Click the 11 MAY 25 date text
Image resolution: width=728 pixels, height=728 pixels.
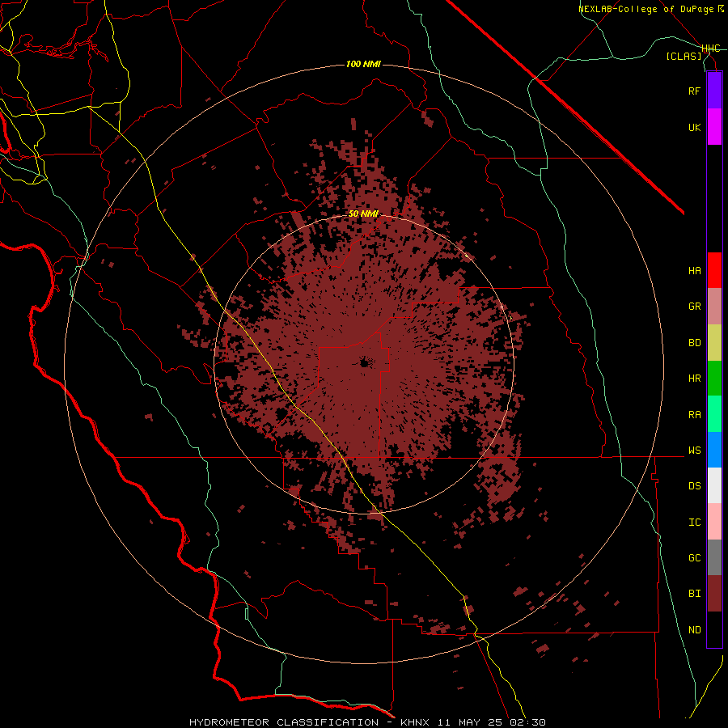pyautogui.click(x=469, y=722)
